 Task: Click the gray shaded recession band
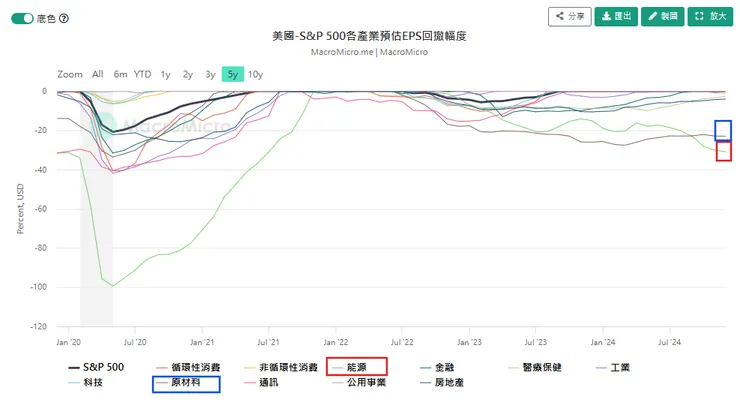click(96, 209)
